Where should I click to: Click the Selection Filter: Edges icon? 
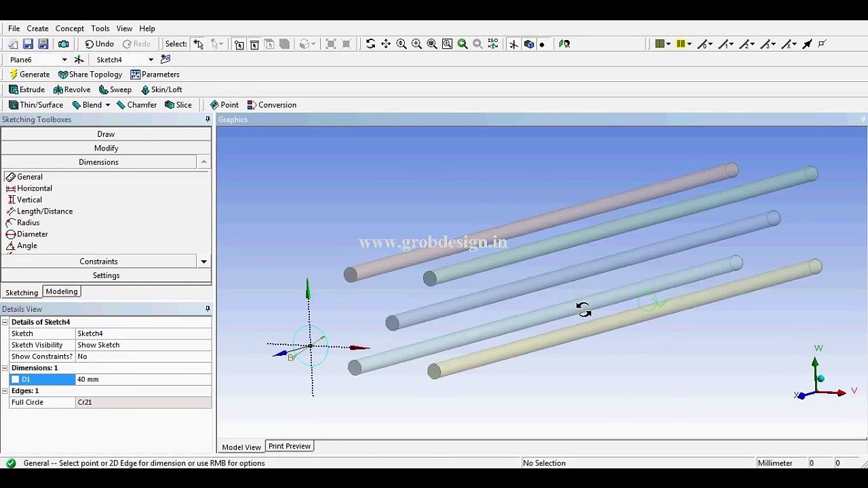click(254, 44)
